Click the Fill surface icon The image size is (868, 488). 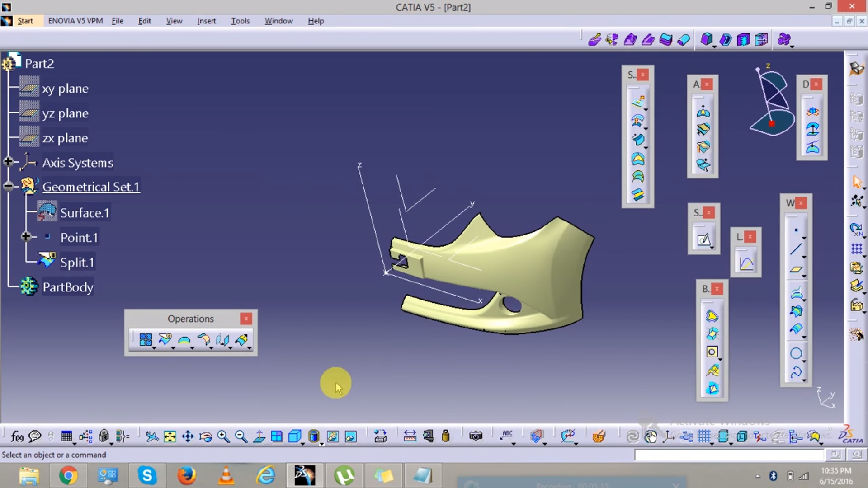tap(638, 159)
